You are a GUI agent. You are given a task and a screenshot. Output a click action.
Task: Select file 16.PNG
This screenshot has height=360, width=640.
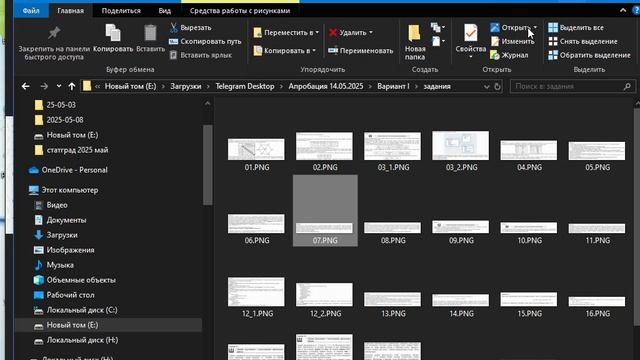point(597,306)
